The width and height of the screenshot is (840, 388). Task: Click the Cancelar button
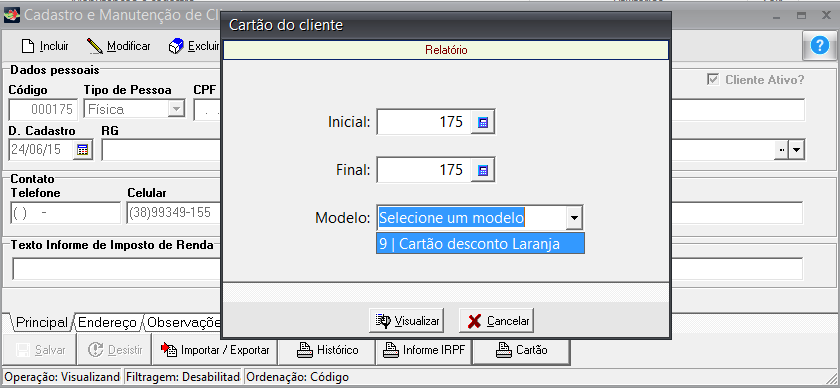[497, 321]
